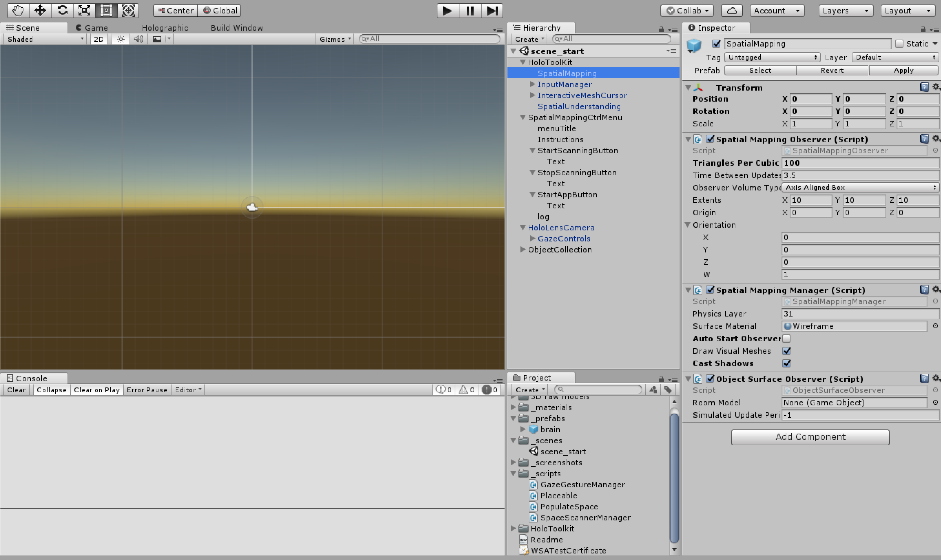
Task: Enable Auto Start Observer checkbox
Action: 786,339
